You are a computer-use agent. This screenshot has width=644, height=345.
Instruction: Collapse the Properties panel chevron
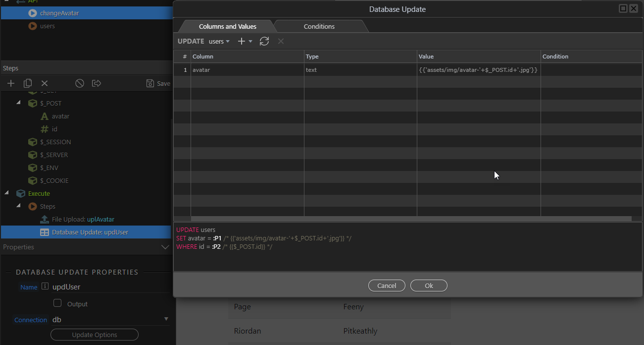point(165,247)
